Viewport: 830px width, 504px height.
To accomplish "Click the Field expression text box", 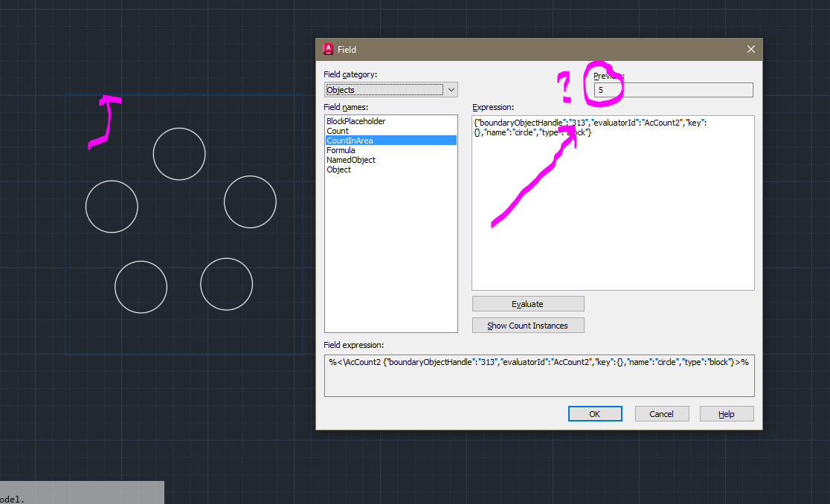I will click(x=539, y=375).
